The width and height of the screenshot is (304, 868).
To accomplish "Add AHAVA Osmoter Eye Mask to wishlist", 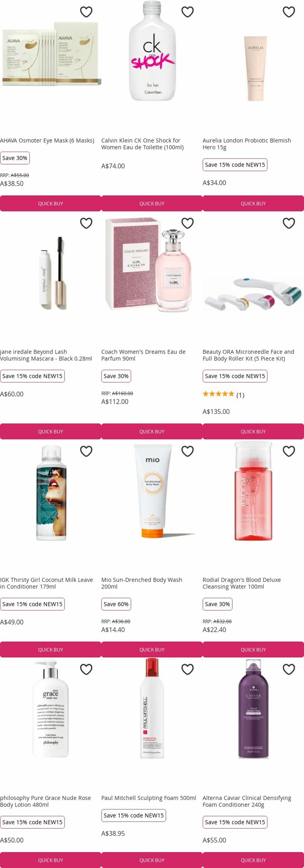I will pos(86,12).
